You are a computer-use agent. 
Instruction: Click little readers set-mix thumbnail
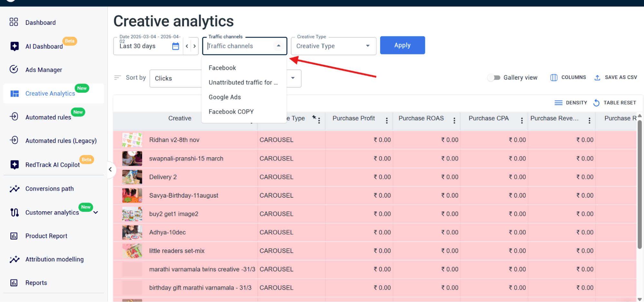point(132,251)
